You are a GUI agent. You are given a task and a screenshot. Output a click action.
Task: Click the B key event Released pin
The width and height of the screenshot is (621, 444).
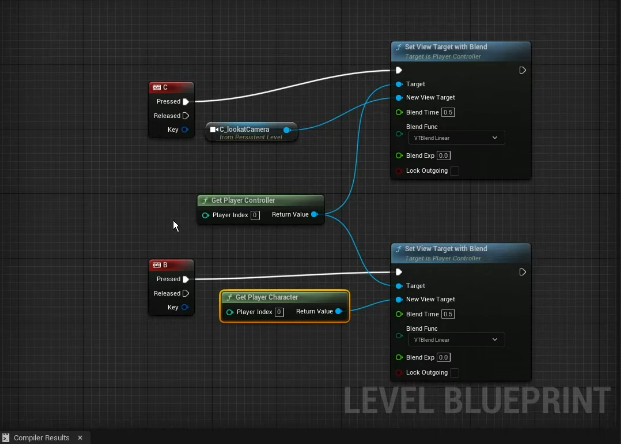coord(186,293)
